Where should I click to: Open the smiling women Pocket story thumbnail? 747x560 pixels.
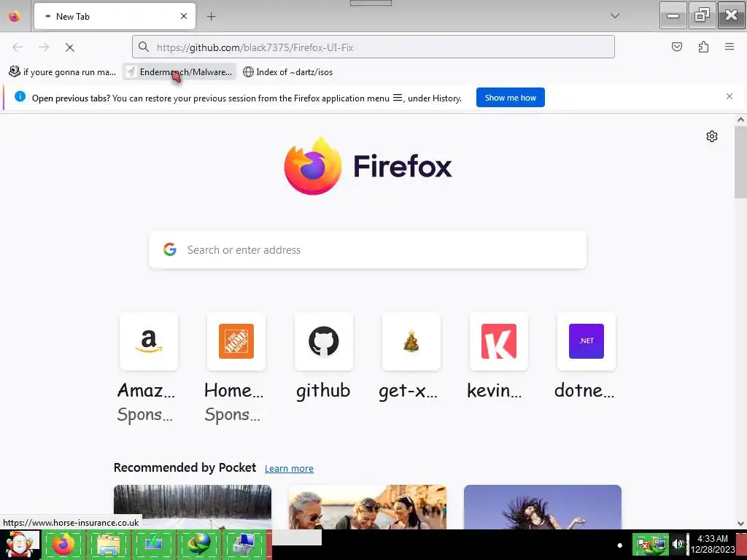[x=368, y=507]
